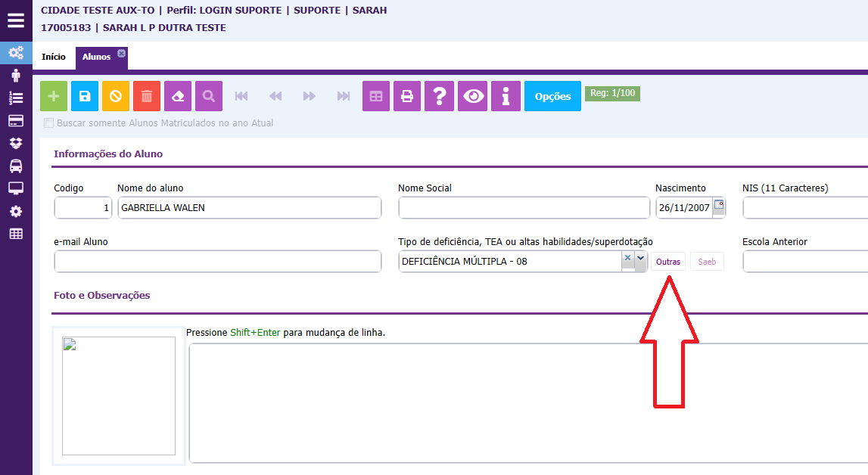Delete the record with the red trash icon
This screenshot has height=475, width=868.
[147, 96]
